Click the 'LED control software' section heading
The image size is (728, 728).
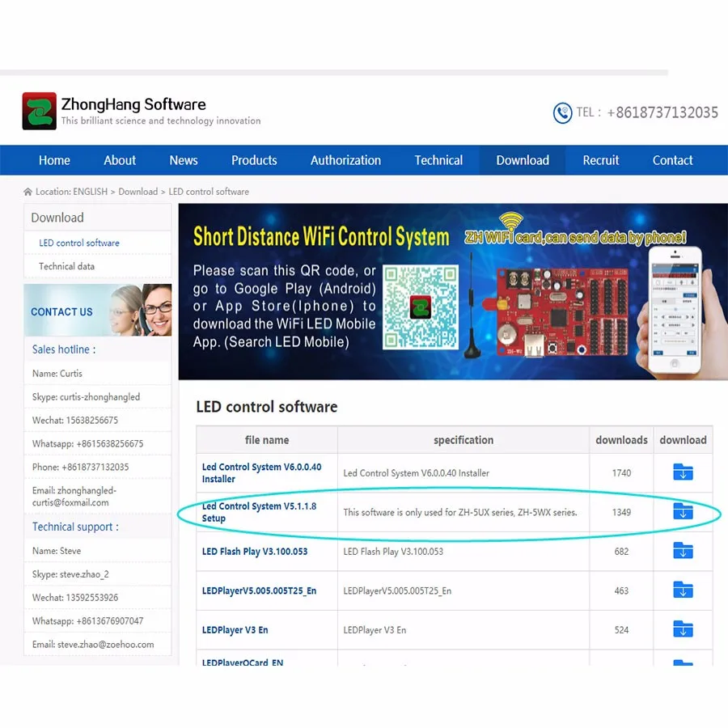266,407
